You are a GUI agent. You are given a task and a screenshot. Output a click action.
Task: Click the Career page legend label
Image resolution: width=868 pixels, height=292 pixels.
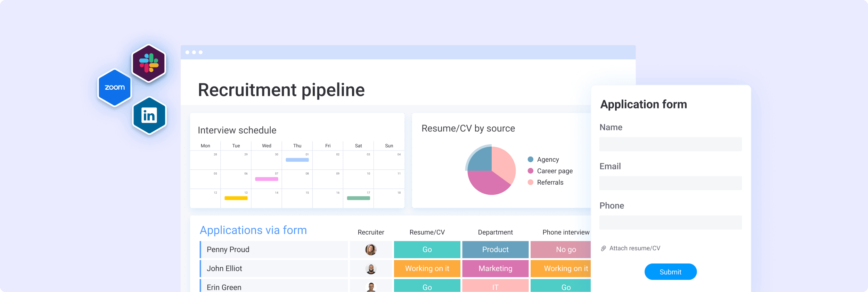click(555, 171)
